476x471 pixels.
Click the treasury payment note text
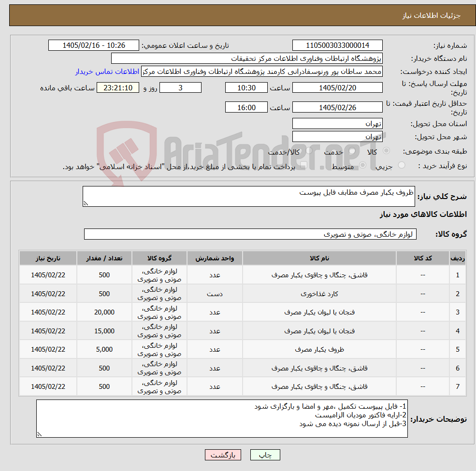179,167
